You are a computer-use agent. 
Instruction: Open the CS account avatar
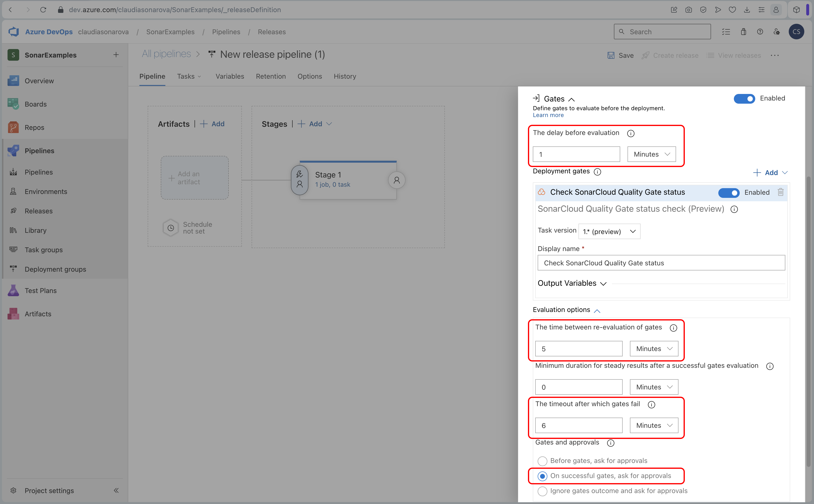click(796, 32)
